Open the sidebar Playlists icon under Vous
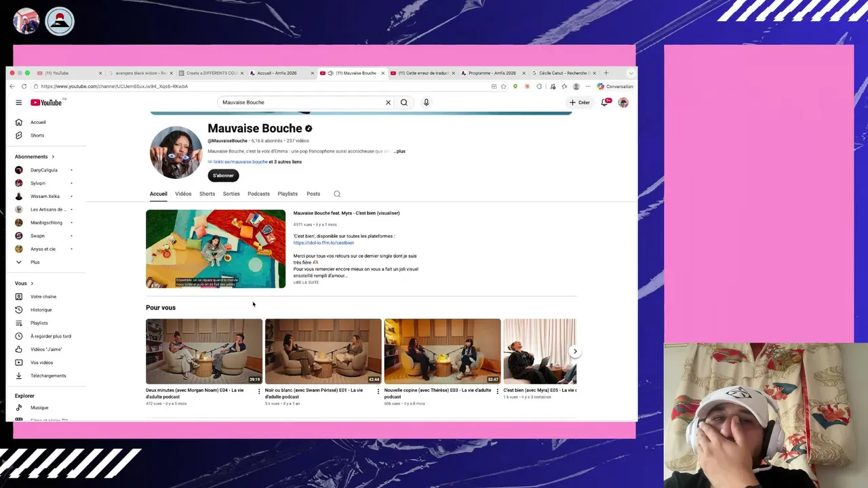Viewport: 868px width, 488px height. pyautogui.click(x=19, y=323)
